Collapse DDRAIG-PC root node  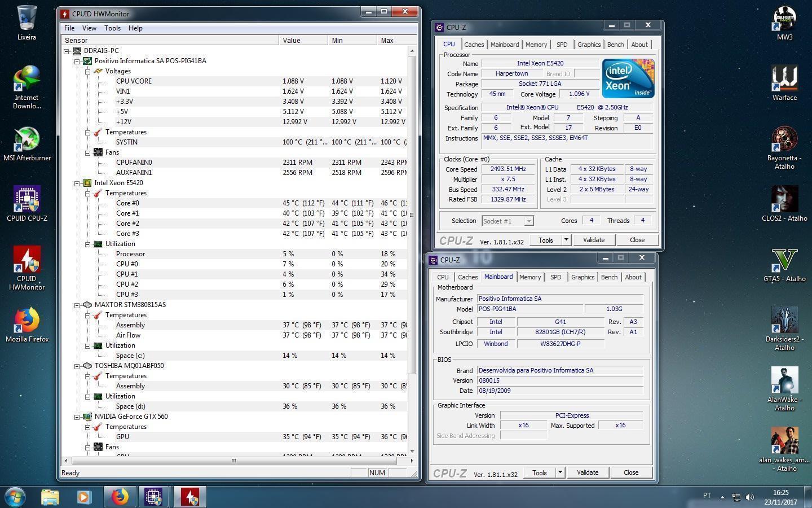67,51
